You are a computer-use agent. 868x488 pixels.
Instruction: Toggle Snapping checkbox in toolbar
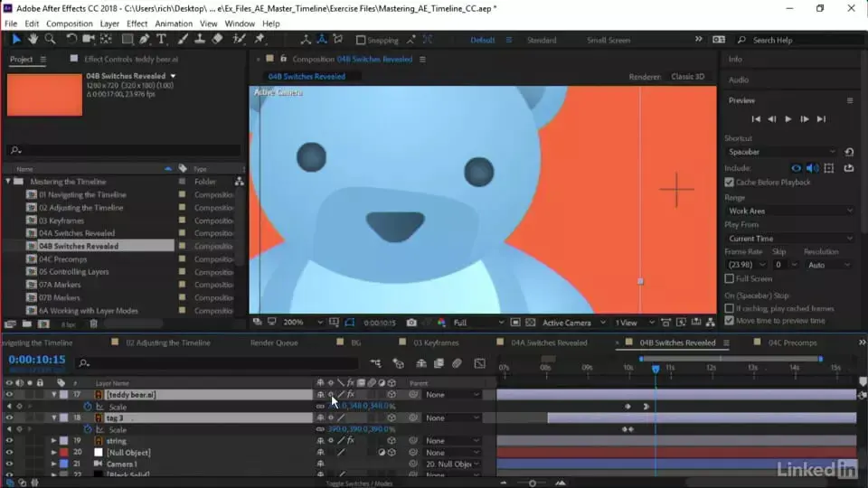[x=361, y=40]
